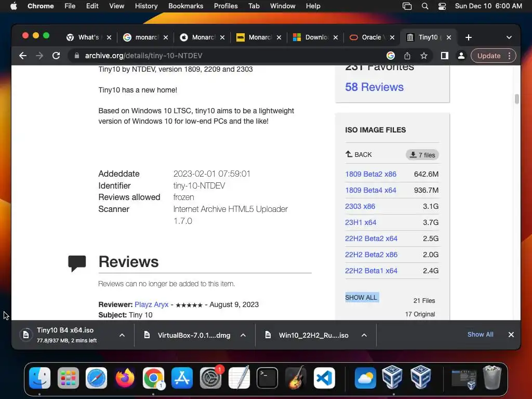
Task: Open Chrome three-dot menu
Action: click(509, 56)
